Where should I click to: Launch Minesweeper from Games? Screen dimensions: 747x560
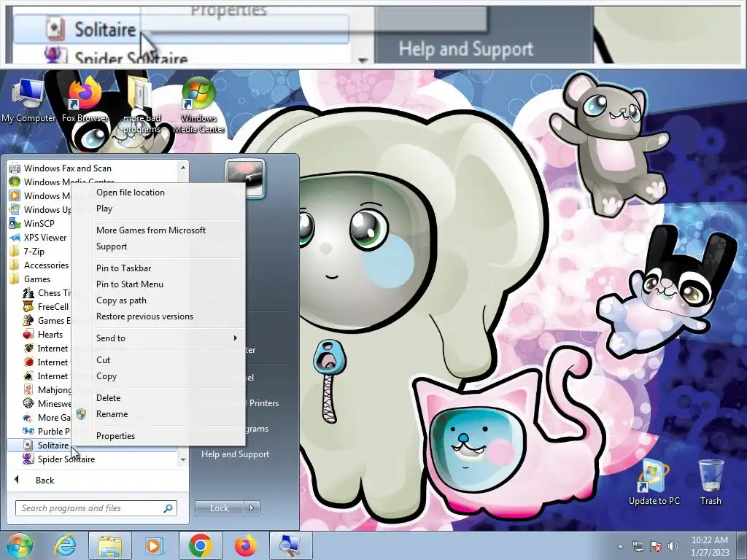tap(47, 403)
